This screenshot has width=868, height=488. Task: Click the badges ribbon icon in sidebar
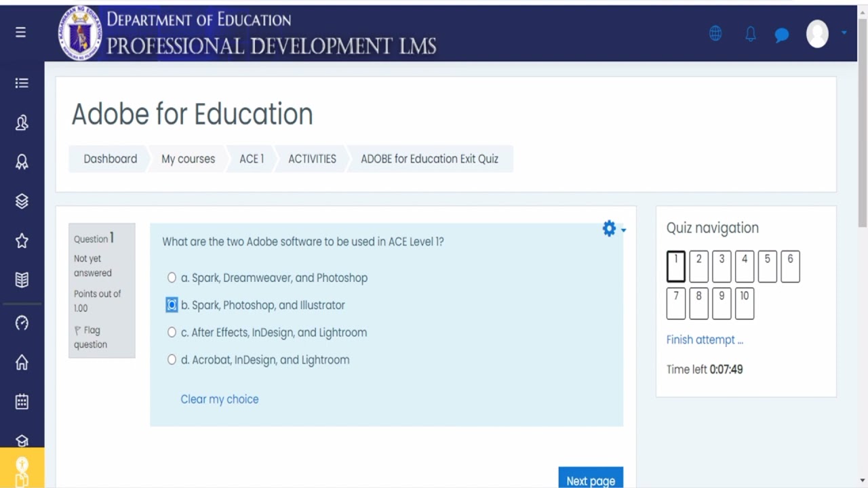(x=22, y=162)
